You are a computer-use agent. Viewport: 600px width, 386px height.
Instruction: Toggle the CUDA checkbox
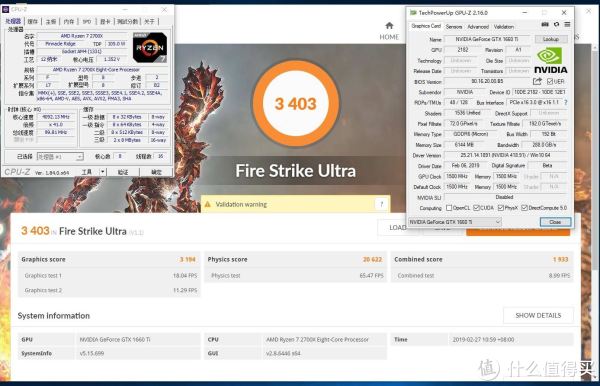(x=476, y=208)
